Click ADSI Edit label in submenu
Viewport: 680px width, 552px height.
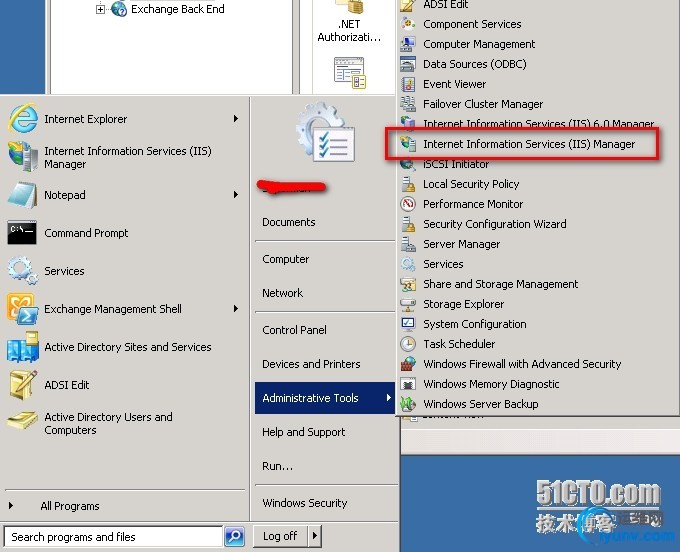(445, 4)
